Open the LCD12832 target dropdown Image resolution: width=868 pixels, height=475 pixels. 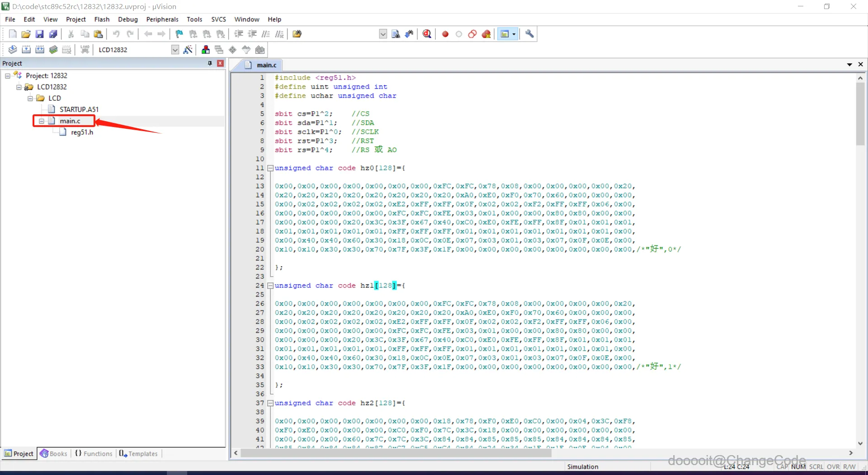pos(175,50)
